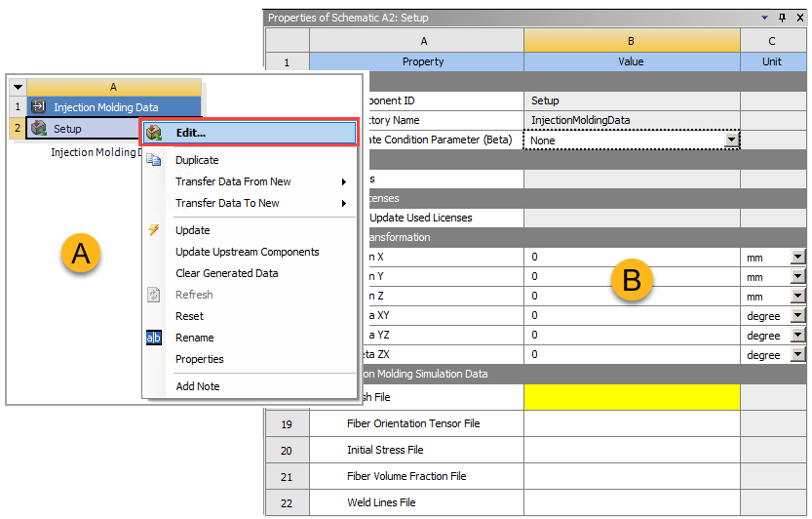812x519 pixels.
Task: Click the Update lightning bolt icon
Action: (x=154, y=229)
